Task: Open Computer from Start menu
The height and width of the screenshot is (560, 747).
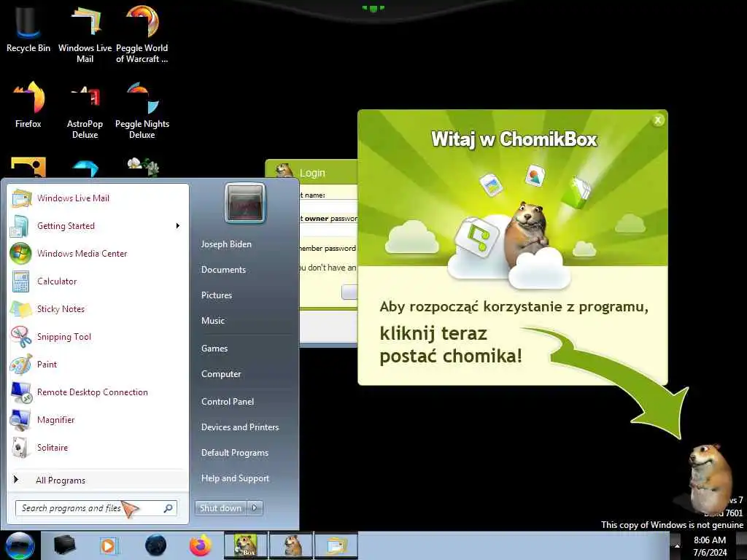Action: pyautogui.click(x=245, y=374)
